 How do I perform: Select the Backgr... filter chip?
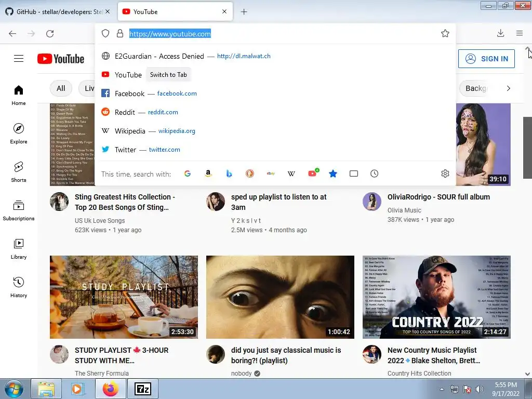pyautogui.click(x=476, y=88)
